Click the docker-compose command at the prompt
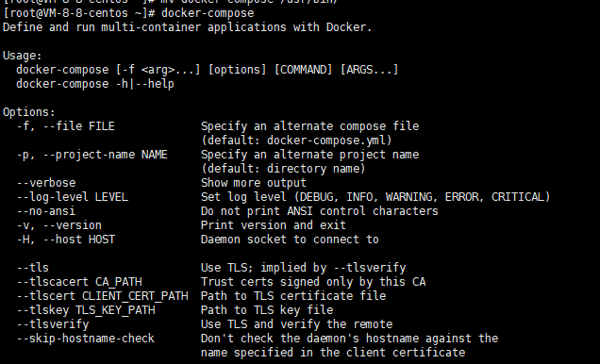600x364 pixels. pos(208,13)
